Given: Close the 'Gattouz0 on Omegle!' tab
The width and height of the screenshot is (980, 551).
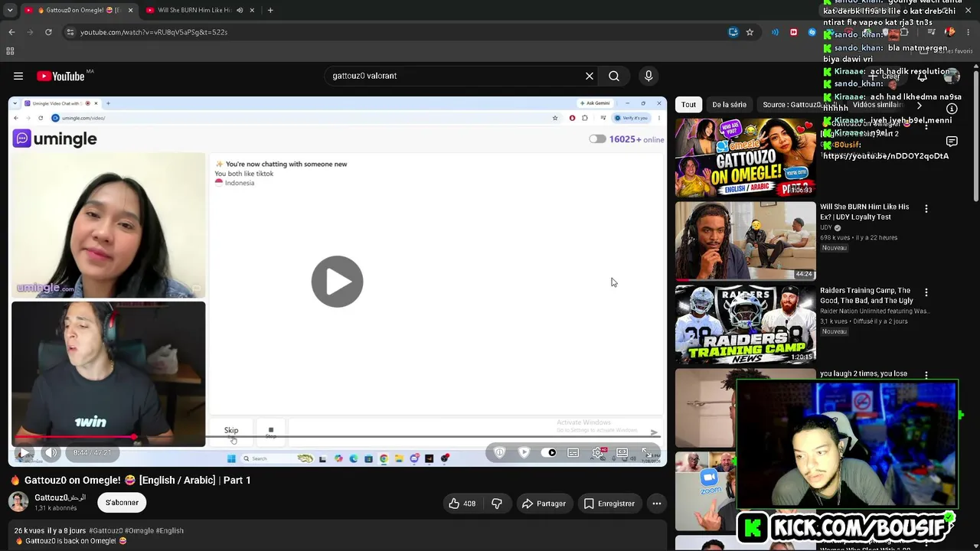Looking at the screenshot, I should [130, 10].
